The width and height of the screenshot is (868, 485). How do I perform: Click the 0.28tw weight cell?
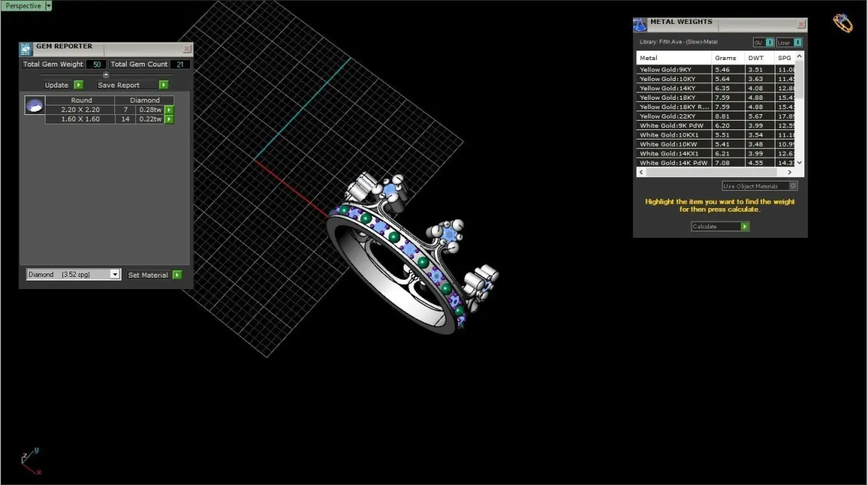coord(150,110)
